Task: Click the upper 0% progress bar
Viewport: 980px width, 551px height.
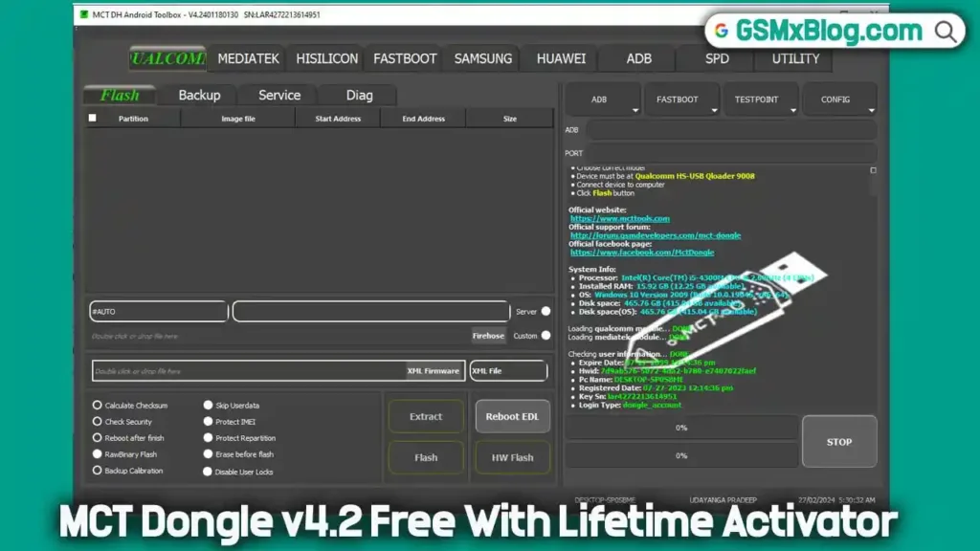Action: (x=681, y=428)
